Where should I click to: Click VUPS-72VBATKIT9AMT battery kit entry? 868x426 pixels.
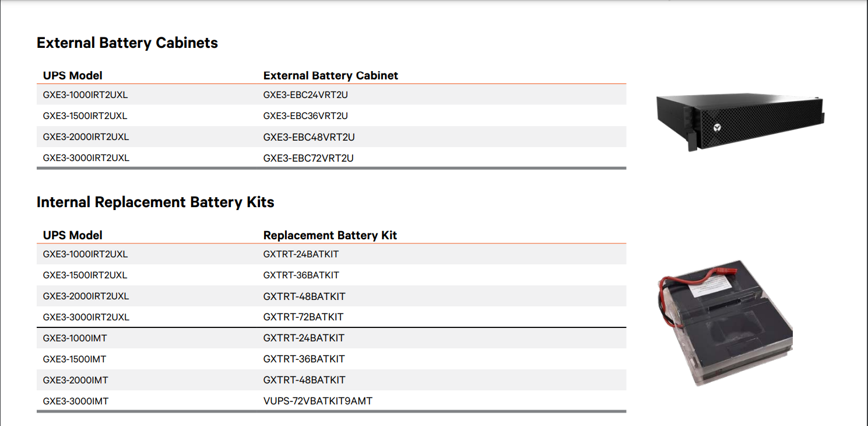pyautogui.click(x=318, y=401)
